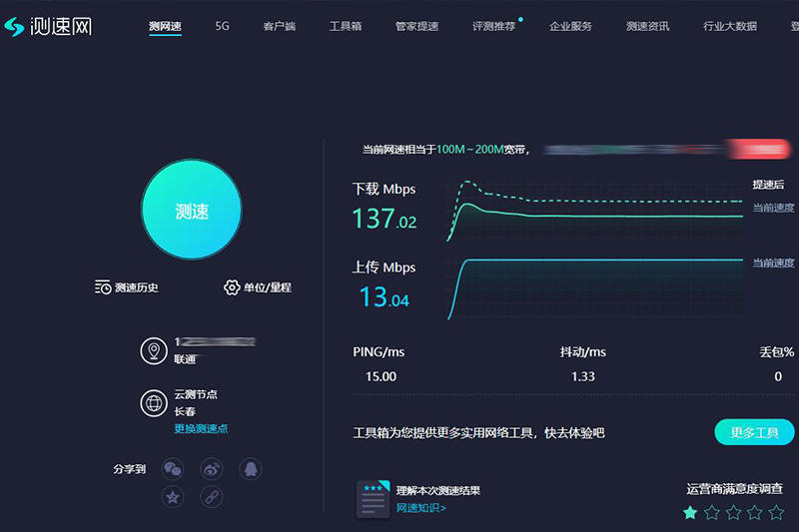Rate operator satisfaction with first star

(x=690, y=512)
